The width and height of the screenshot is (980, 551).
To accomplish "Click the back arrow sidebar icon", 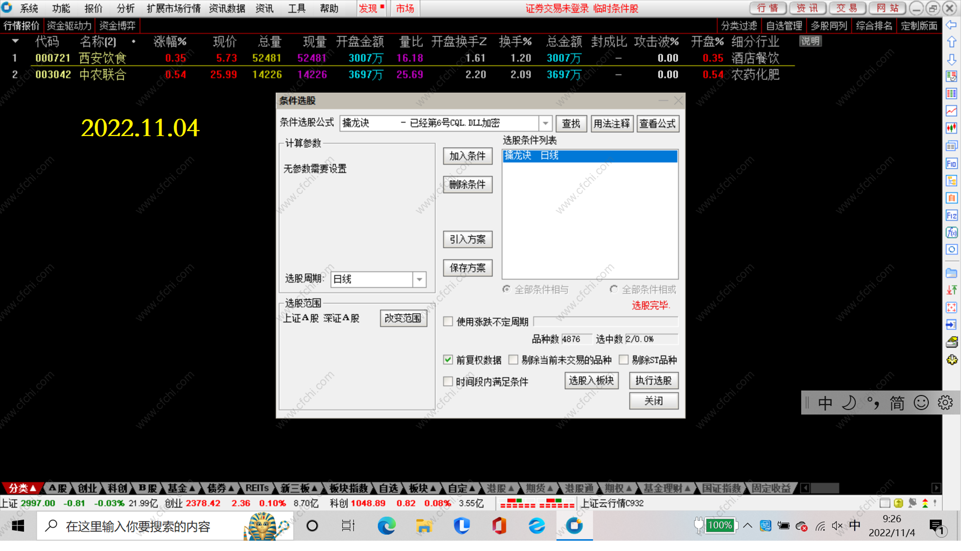I will point(951,25).
